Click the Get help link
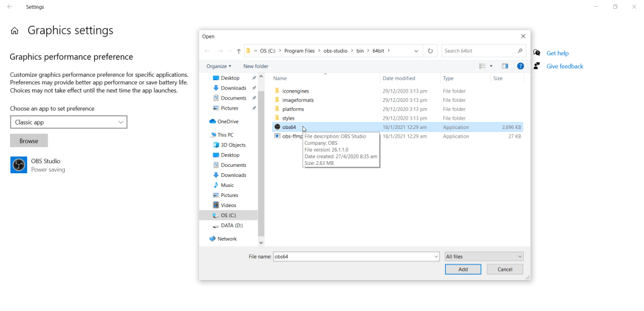Image resolution: width=644 pixels, height=311 pixels. pyautogui.click(x=557, y=54)
